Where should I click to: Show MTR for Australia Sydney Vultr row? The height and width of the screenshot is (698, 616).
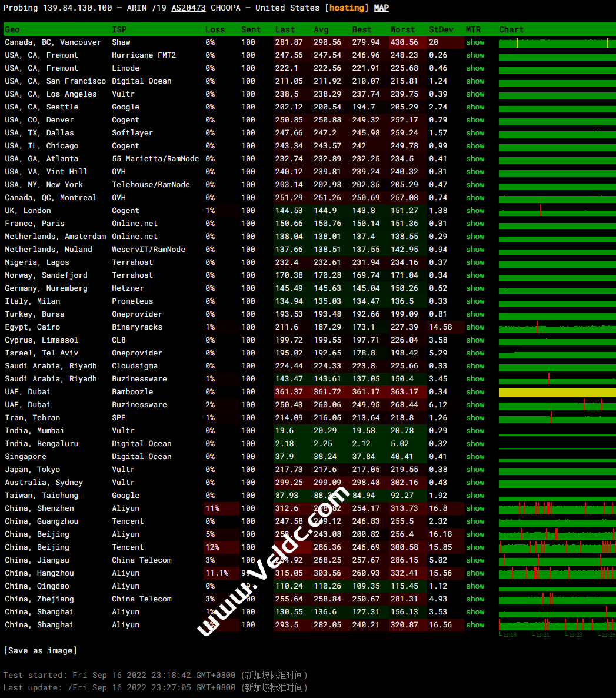coord(475,483)
